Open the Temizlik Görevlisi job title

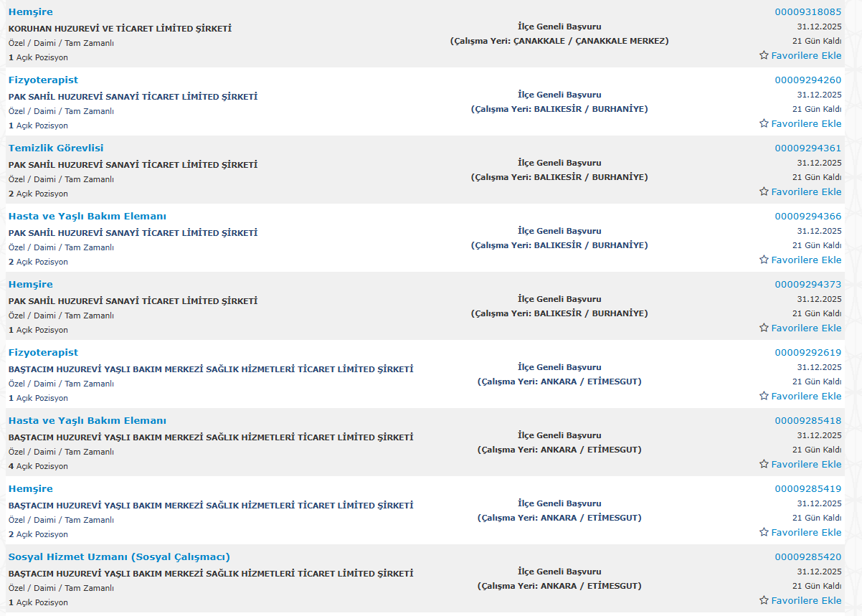click(56, 148)
